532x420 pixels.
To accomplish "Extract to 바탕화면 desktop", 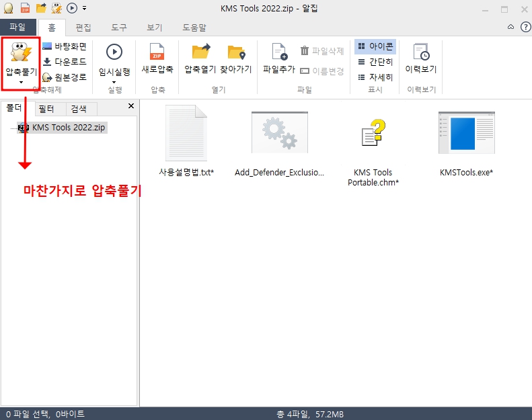I will [x=65, y=46].
